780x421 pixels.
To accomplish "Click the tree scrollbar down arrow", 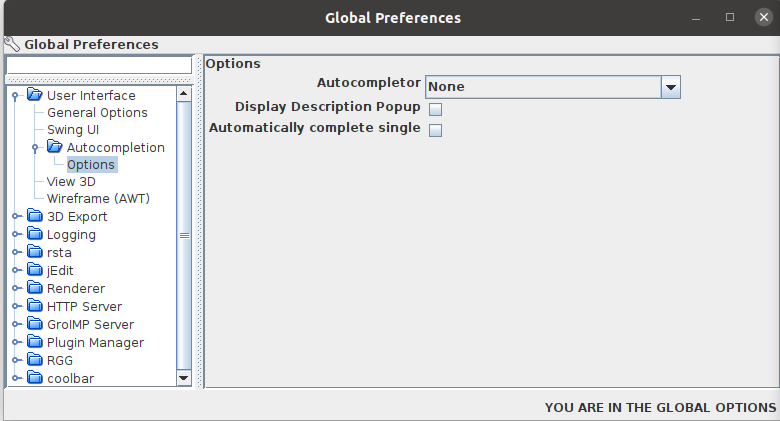I will (x=183, y=378).
